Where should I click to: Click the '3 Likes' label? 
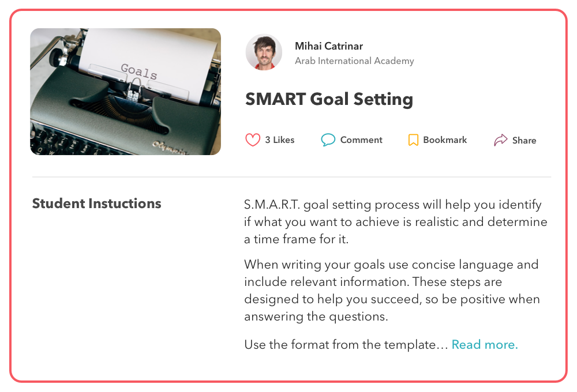[280, 140]
